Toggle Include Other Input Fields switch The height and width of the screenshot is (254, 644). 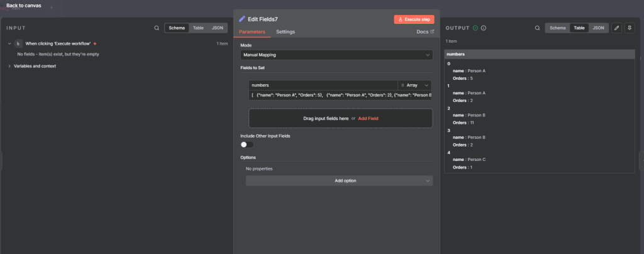coord(247,145)
